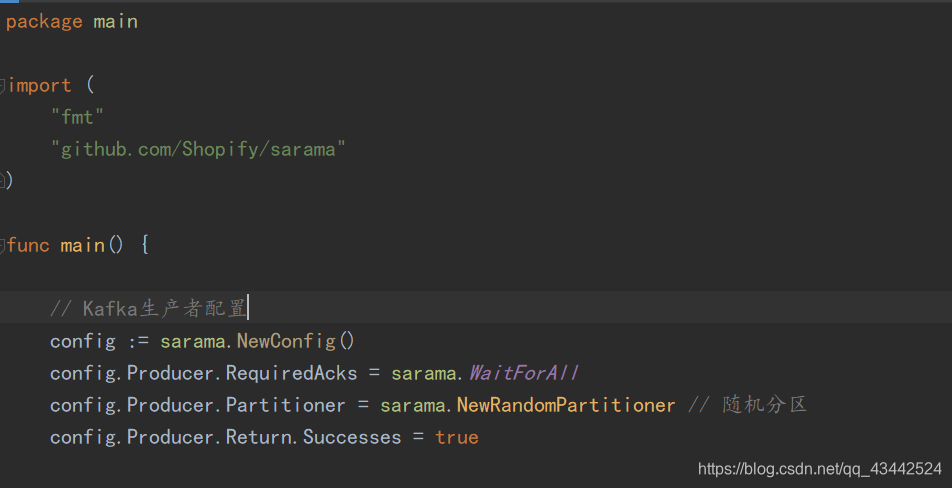Click "Producer" on the RequiredAcks line
The width and height of the screenshot is (952, 488).
171,373
